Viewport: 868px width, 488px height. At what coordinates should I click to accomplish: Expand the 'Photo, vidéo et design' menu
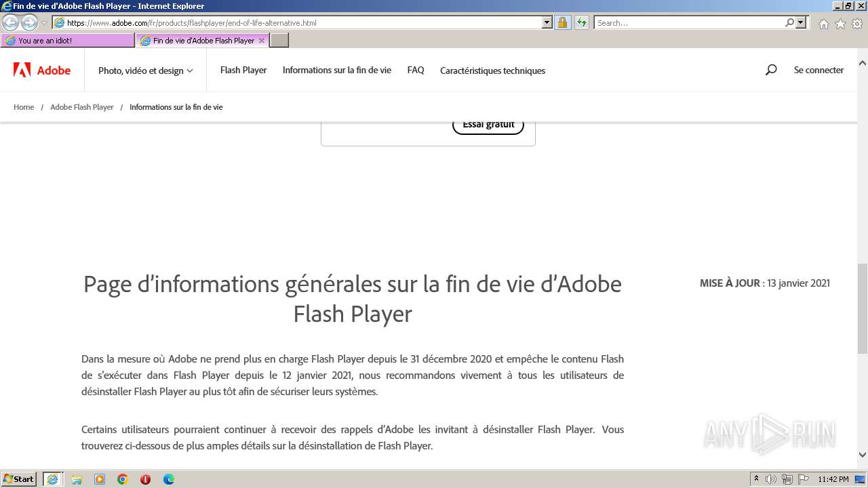146,70
